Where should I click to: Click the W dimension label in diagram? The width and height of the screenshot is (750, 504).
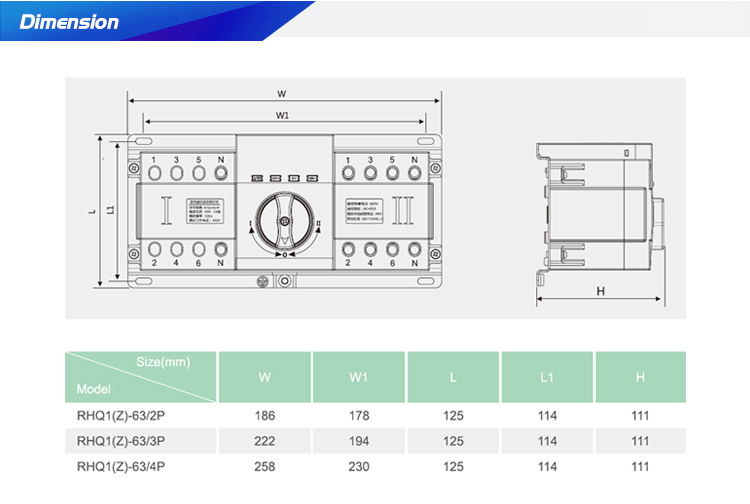282,94
